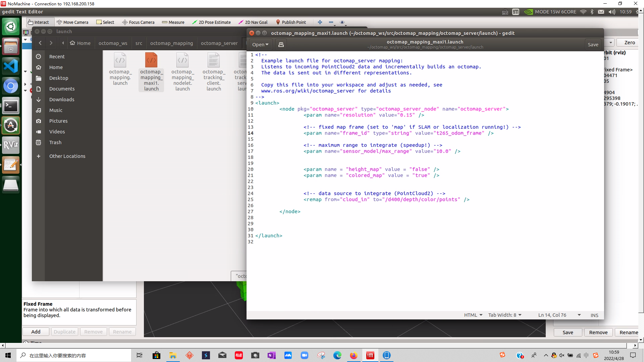Image resolution: width=644 pixels, height=362 pixels.
Task: Open Visual Studio Code from the dock
Action: [x=11, y=66]
